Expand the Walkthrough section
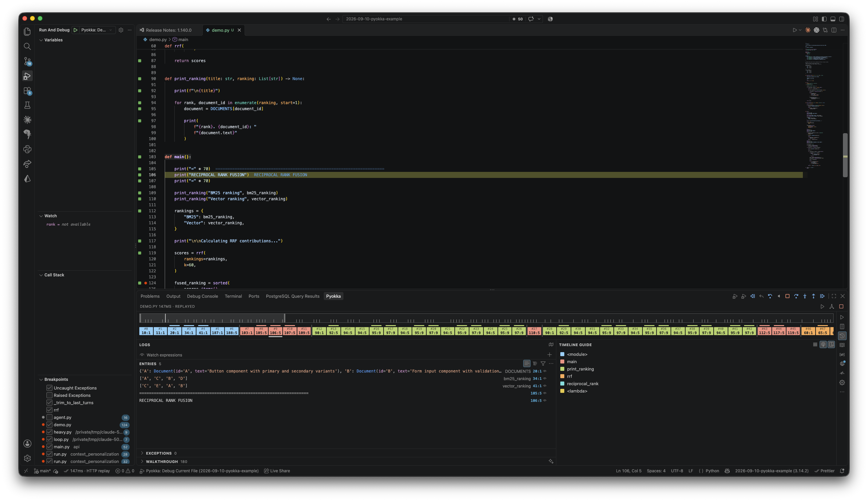868x501 pixels. pyautogui.click(x=142, y=462)
